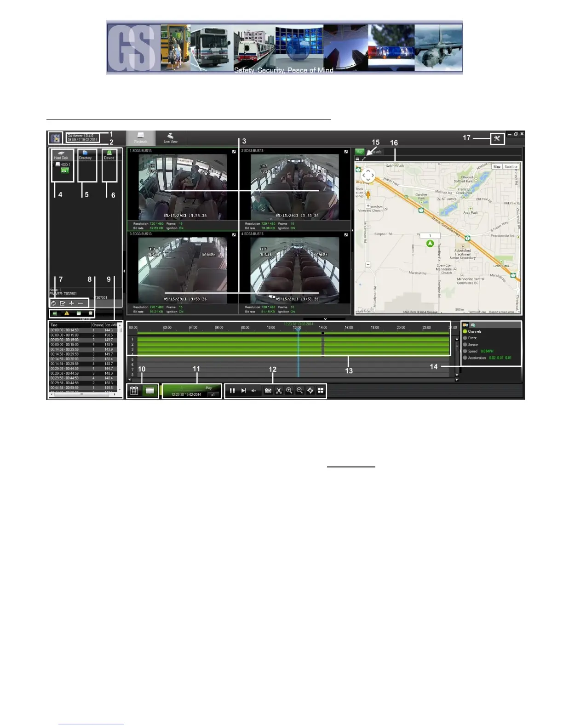Image resolution: width=563 pixels, height=728 pixels.
Task: Zoom in the map with plus button
Action: coord(368,206)
